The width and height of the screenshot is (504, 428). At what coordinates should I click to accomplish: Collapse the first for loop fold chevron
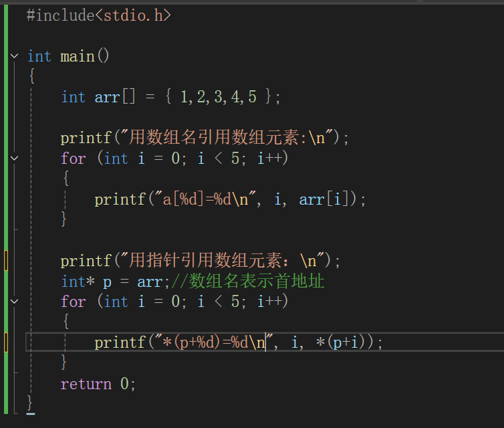coord(14,158)
